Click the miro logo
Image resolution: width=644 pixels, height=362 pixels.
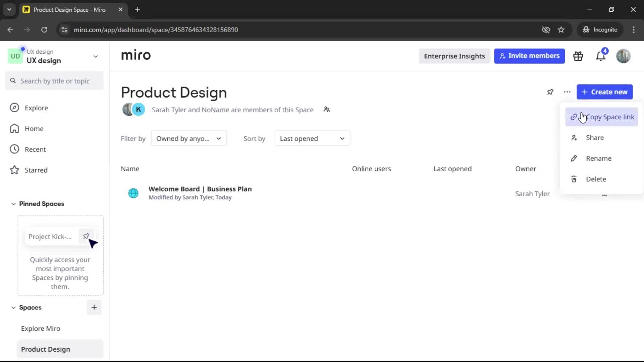point(136,55)
